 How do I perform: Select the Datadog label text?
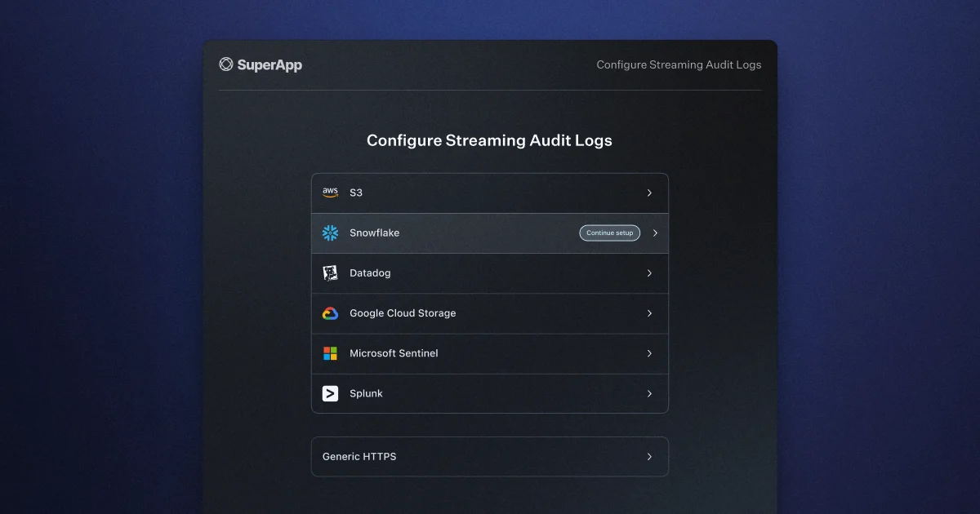[x=370, y=273]
